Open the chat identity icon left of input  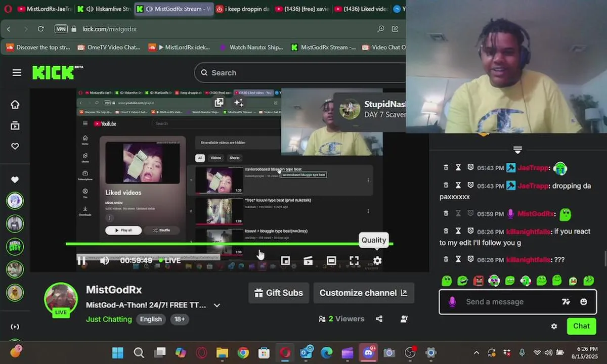click(452, 302)
